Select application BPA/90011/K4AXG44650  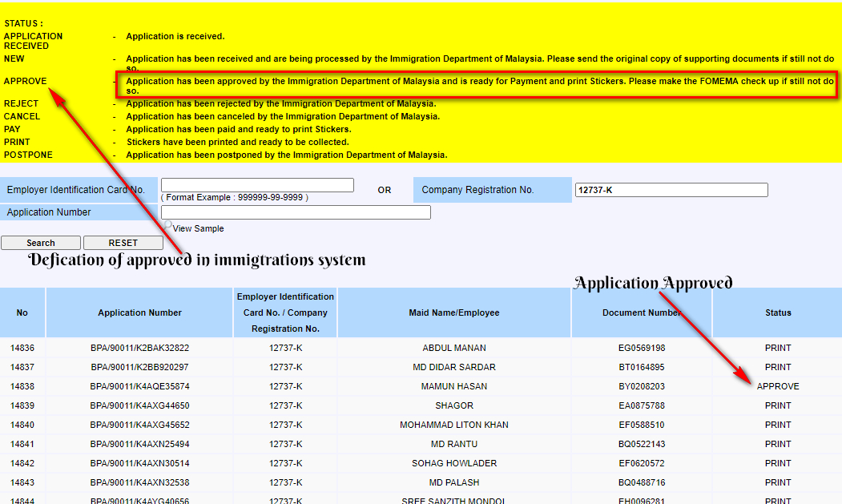coord(139,405)
